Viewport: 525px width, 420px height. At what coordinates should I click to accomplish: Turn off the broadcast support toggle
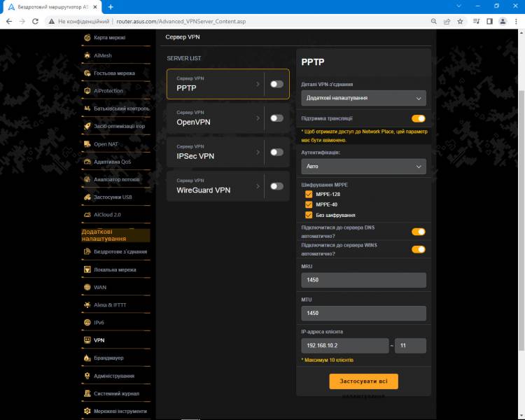pos(419,118)
